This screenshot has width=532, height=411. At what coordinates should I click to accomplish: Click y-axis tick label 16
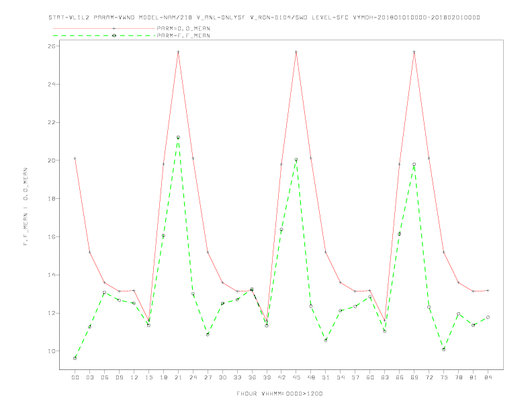(x=52, y=236)
